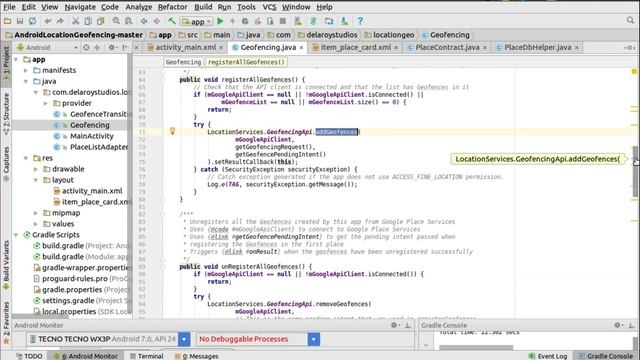Click the Make Project hammer icon
Viewport: 640px width, 360px height.
click(x=172, y=21)
